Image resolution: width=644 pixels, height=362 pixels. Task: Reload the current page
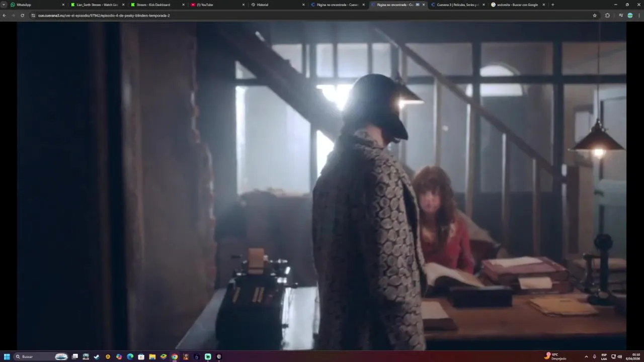[x=22, y=16]
